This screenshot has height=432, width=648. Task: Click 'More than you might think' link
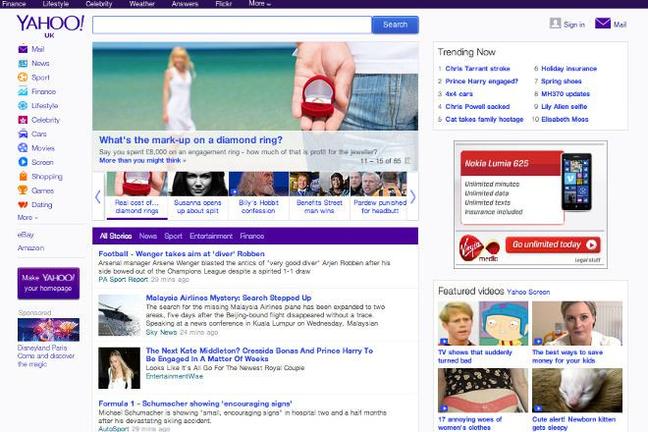[x=142, y=160]
